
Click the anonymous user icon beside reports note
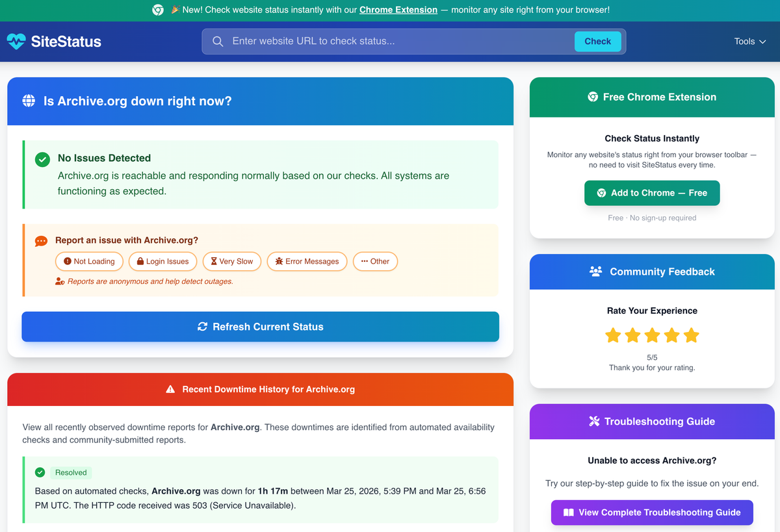click(x=60, y=281)
